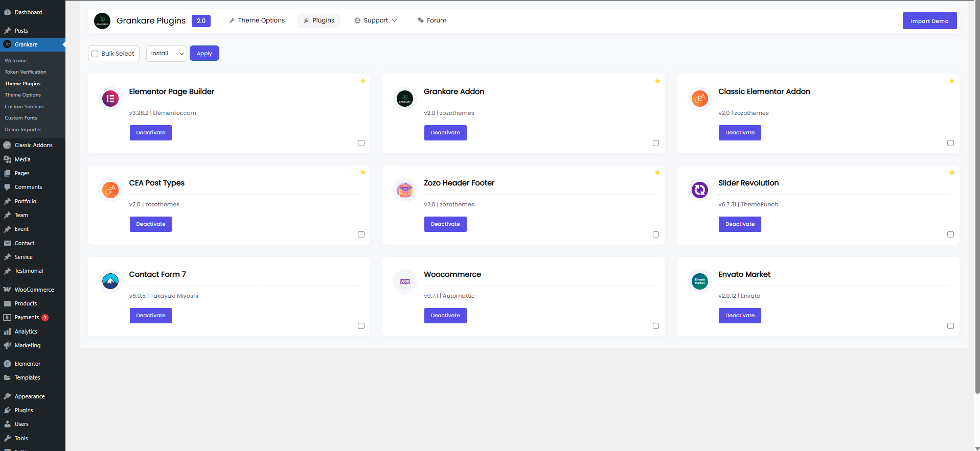Click the Comments bubble icon in sidebar
Image resolution: width=980 pixels, height=451 pixels.
pos(7,187)
